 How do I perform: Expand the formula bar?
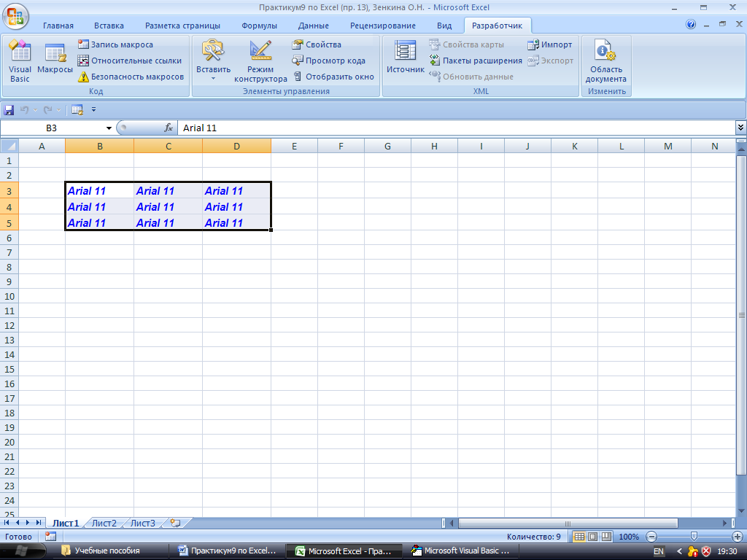[740, 128]
